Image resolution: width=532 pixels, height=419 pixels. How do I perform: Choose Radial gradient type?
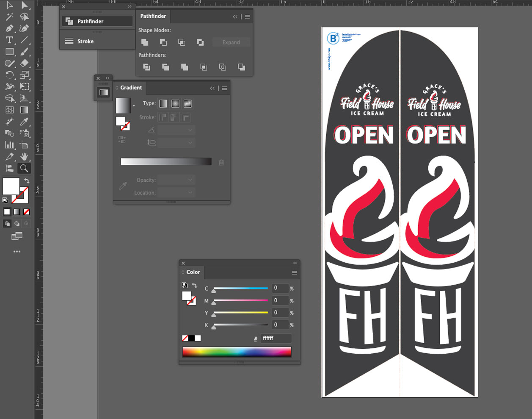click(x=175, y=103)
